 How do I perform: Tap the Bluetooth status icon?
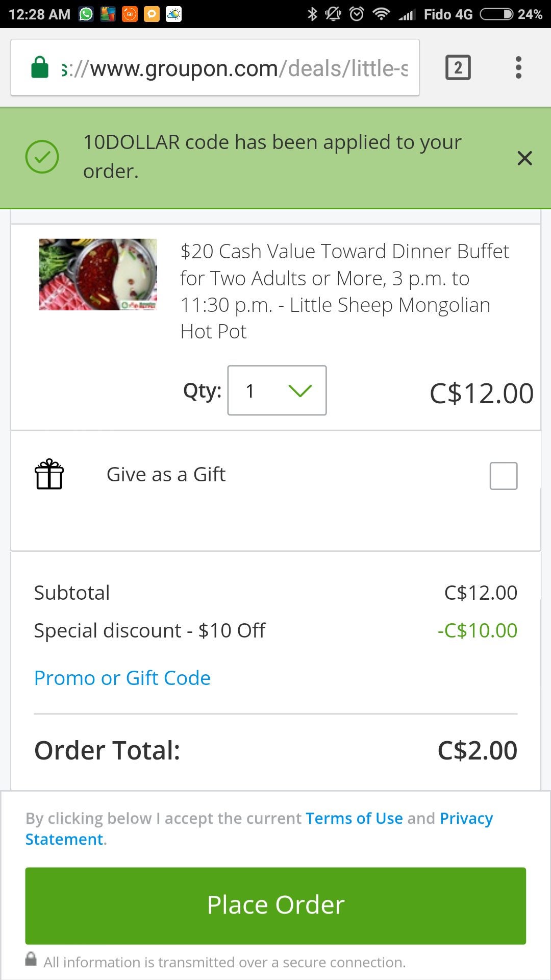tap(312, 14)
